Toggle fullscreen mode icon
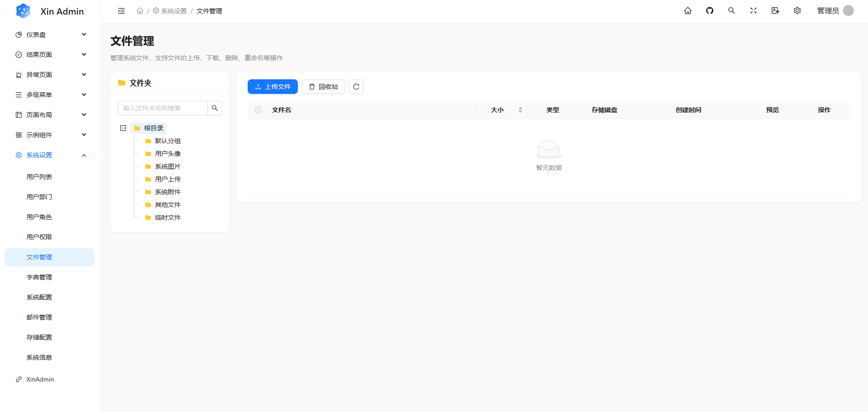 coord(753,11)
